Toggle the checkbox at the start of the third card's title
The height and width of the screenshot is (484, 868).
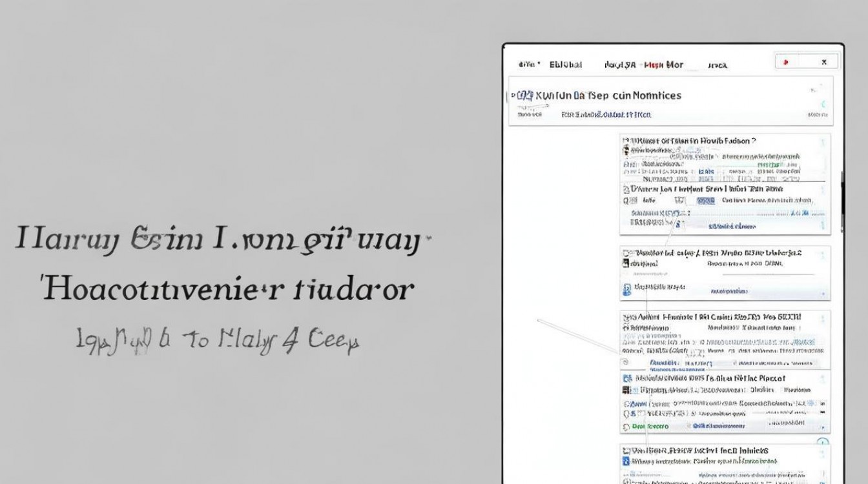click(625, 254)
